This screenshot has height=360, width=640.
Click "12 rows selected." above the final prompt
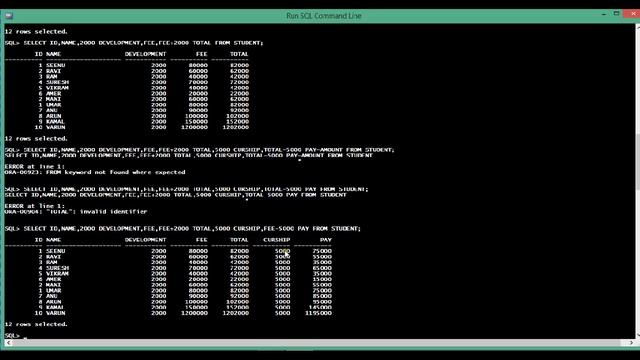pos(36,324)
